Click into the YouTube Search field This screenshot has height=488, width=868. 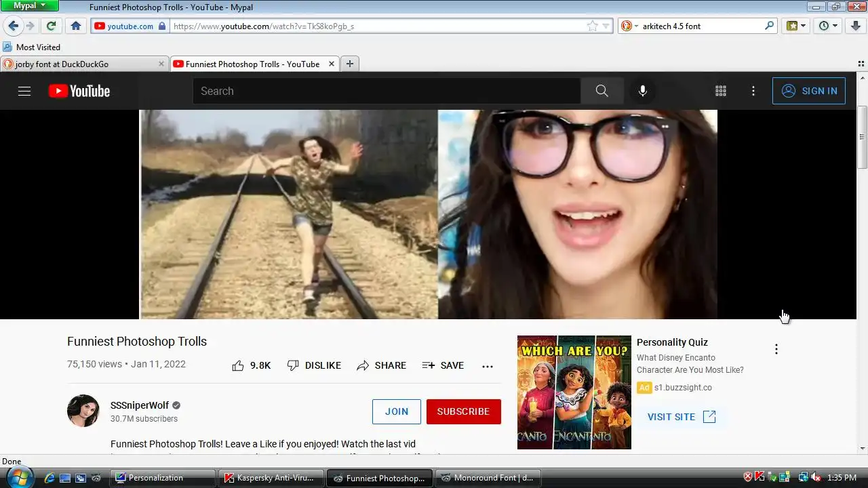(x=387, y=91)
